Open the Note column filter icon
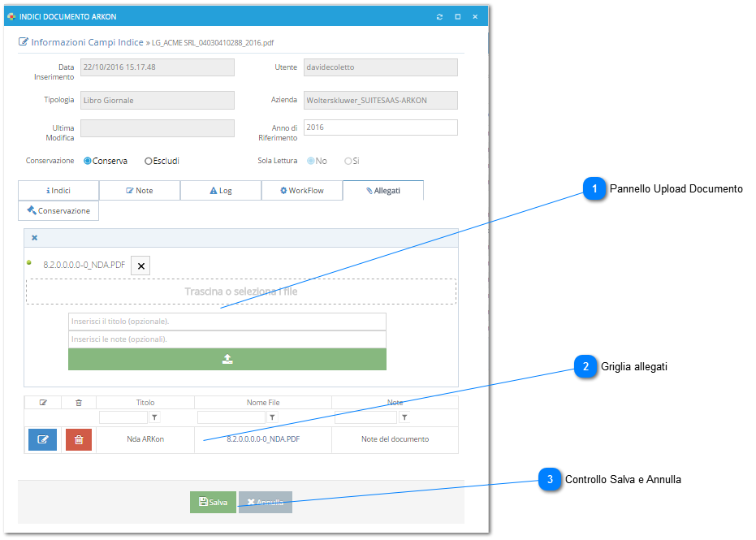 pyautogui.click(x=404, y=417)
